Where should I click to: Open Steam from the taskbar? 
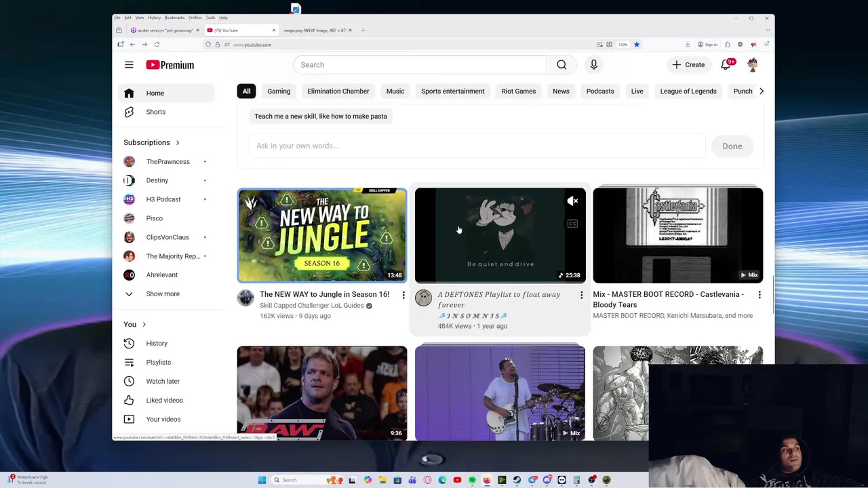click(517, 480)
